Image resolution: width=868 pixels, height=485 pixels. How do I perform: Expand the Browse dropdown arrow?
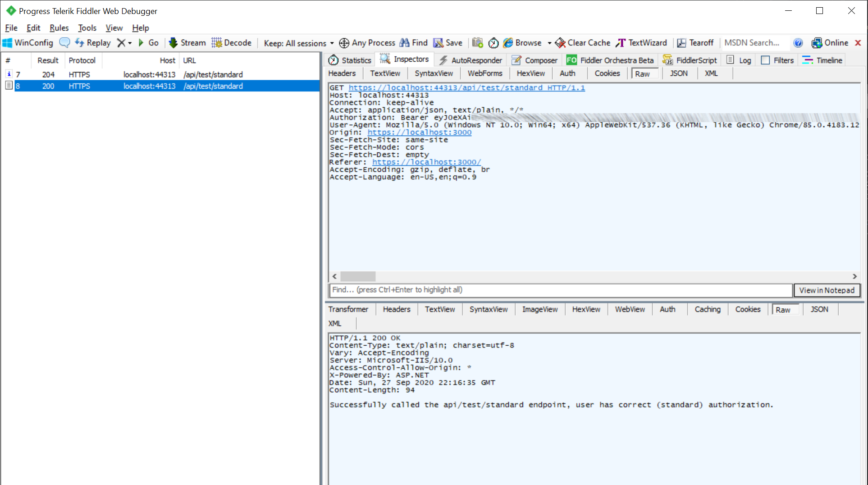pyautogui.click(x=549, y=43)
